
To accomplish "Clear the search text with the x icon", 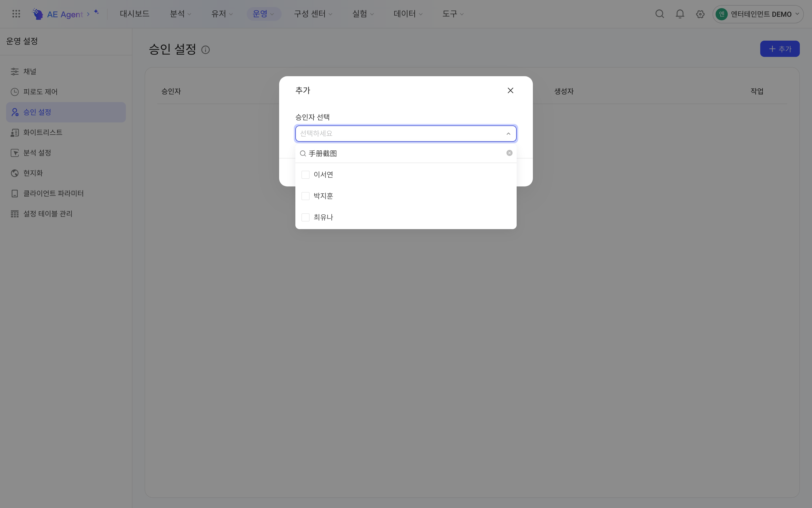I will [x=509, y=153].
